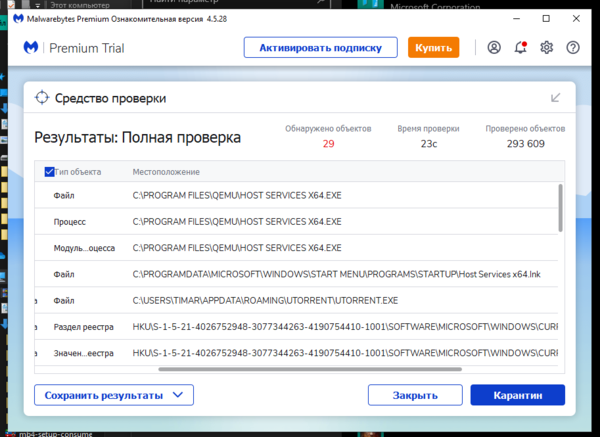Viewport: 600px width, 437px height.
Task: Click the Закрыть button
Action: [x=415, y=395]
